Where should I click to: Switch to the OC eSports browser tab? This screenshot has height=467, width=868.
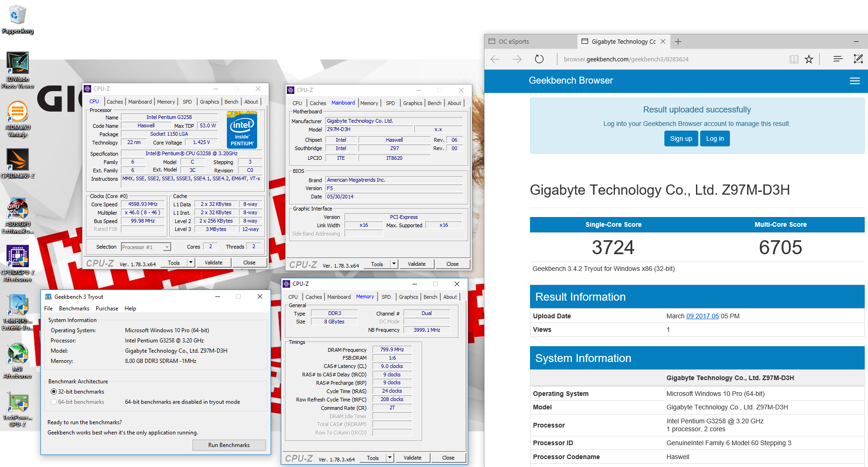pyautogui.click(x=530, y=41)
